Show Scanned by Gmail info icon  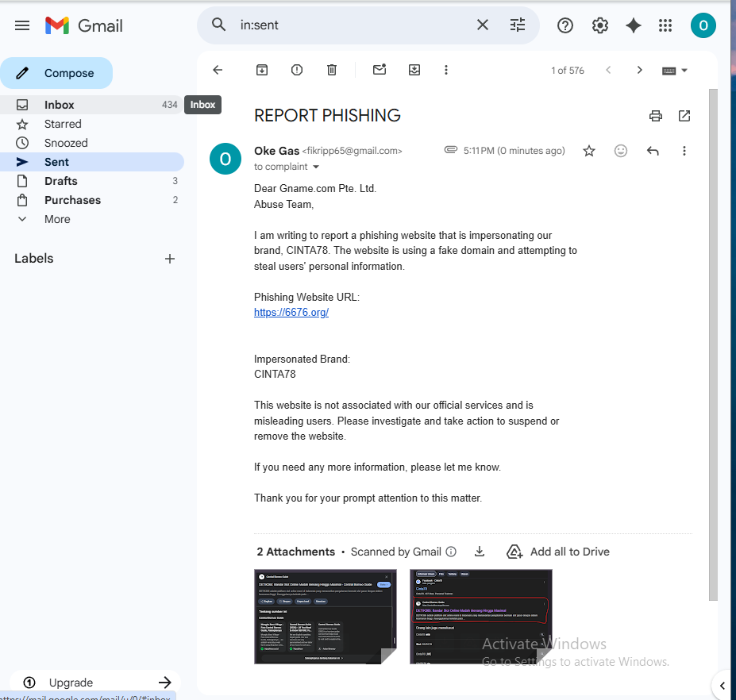click(451, 552)
